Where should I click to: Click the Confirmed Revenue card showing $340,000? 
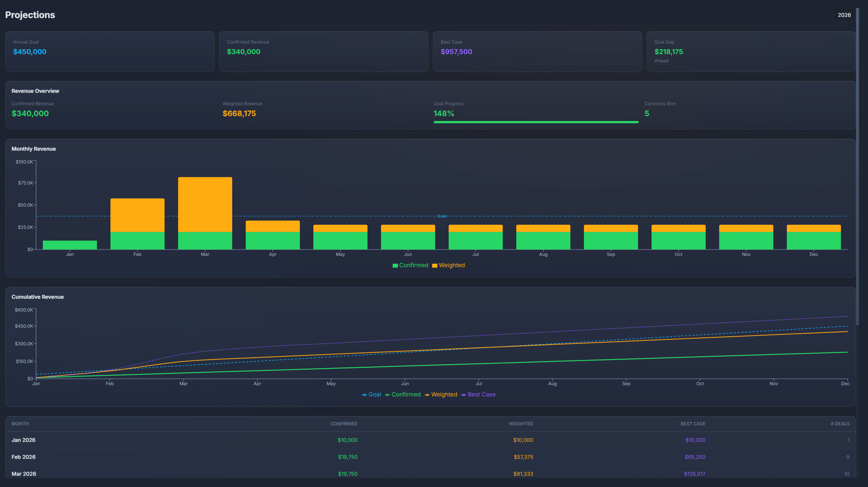pos(323,51)
